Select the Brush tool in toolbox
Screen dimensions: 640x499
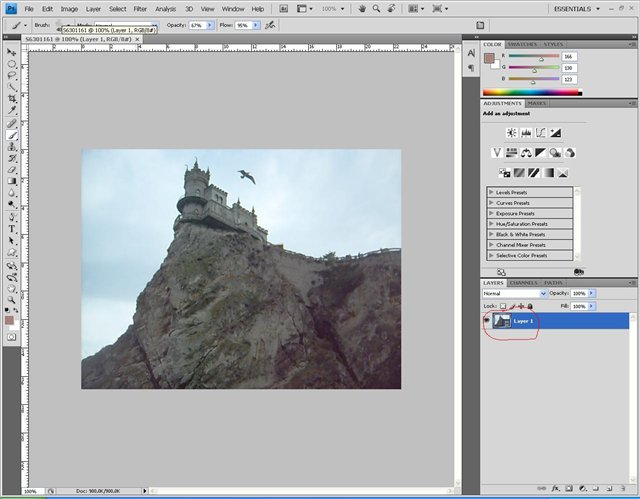click(x=11, y=135)
